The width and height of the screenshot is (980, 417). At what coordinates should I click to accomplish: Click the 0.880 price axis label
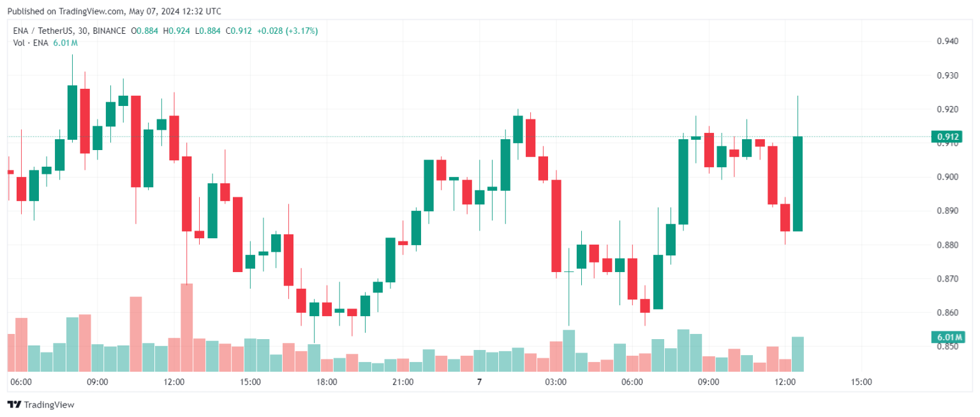click(947, 245)
